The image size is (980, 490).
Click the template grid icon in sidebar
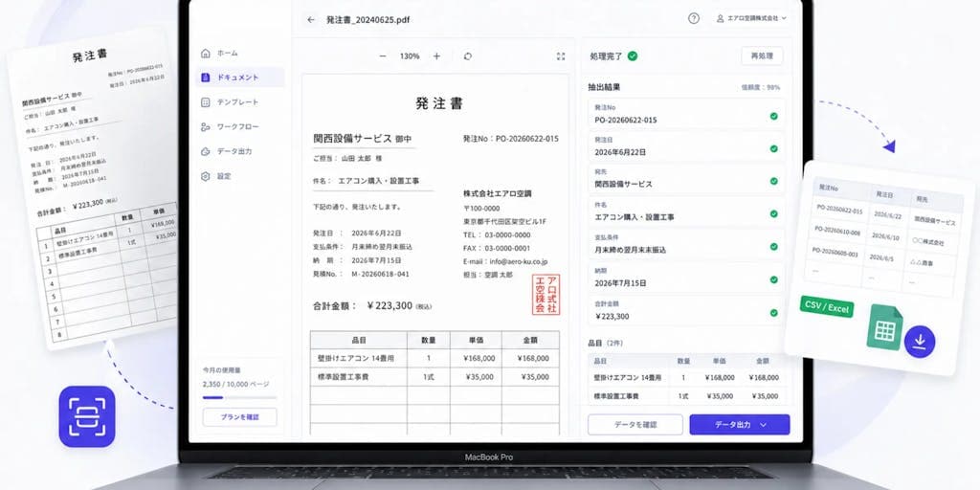[x=206, y=101]
